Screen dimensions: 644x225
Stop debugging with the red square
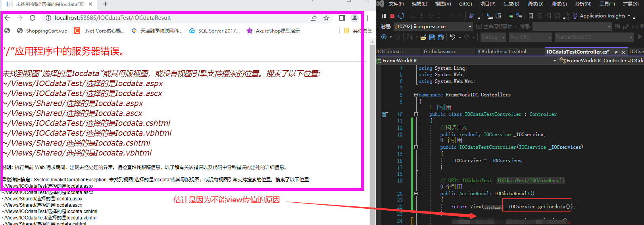392,16
